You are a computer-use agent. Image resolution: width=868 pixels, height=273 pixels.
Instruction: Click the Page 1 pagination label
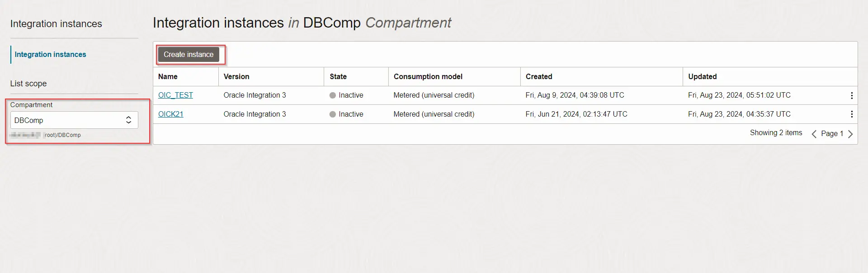832,133
